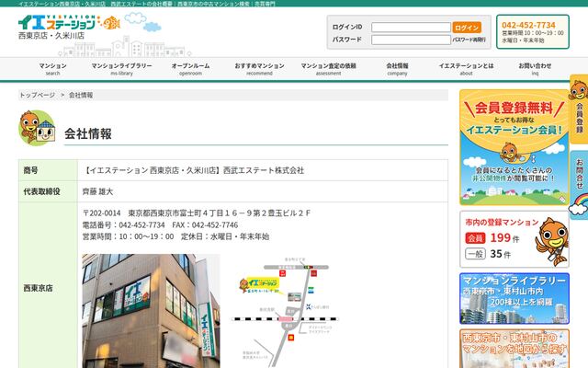Click the 電話番号 and FAX line
The image size is (588, 368).
tap(160, 224)
